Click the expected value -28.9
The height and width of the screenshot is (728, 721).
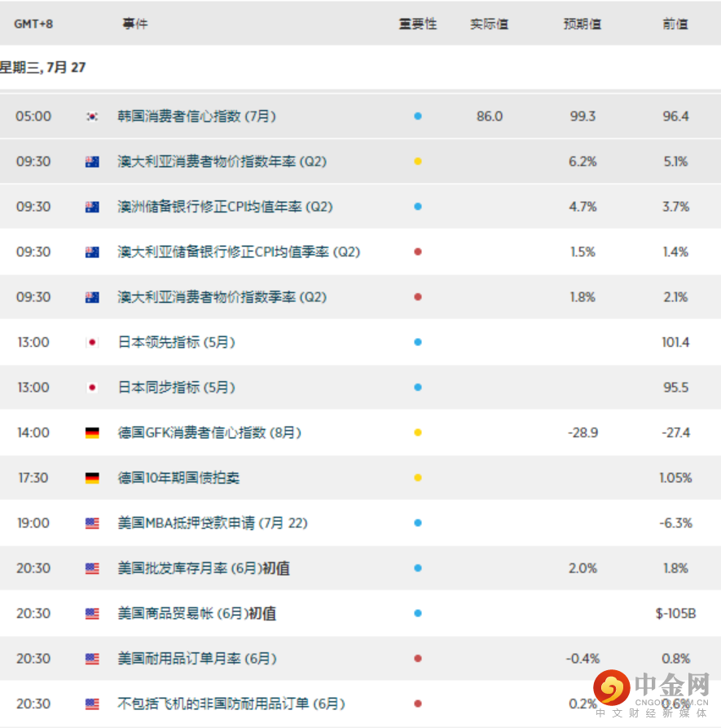[583, 432]
